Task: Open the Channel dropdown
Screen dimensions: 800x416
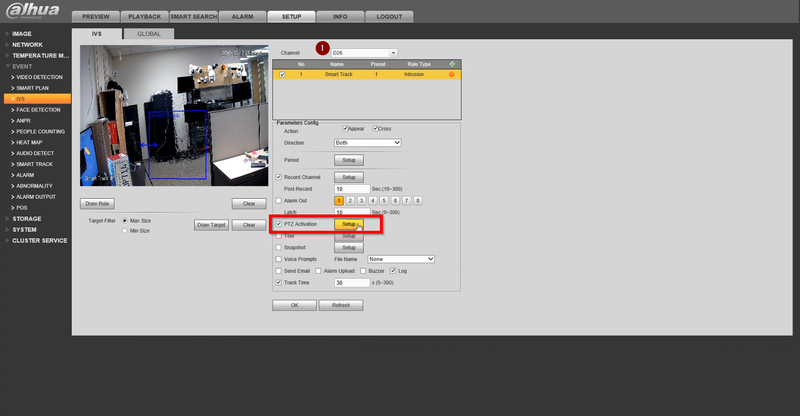Action: click(x=364, y=53)
